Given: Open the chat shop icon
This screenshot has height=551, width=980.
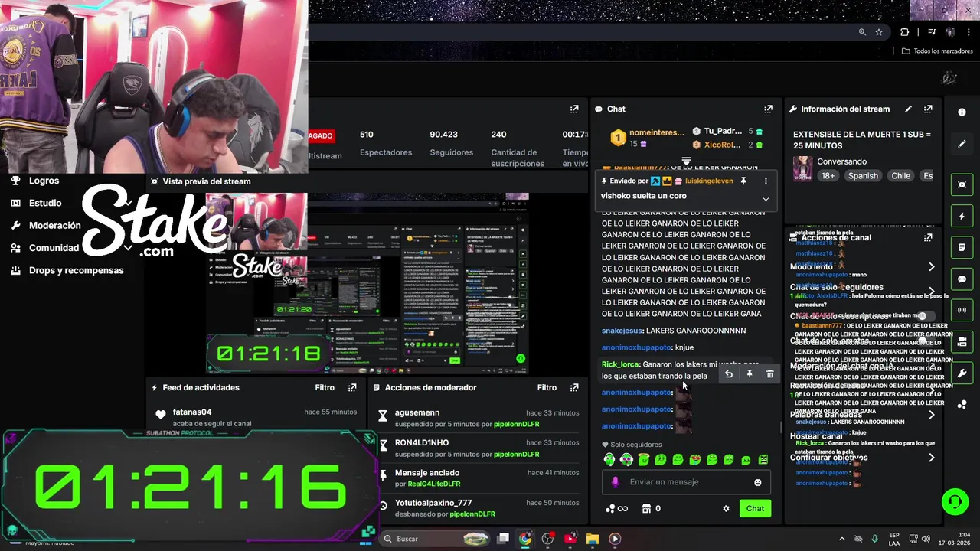Looking at the screenshot, I should [x=646, y=509].
